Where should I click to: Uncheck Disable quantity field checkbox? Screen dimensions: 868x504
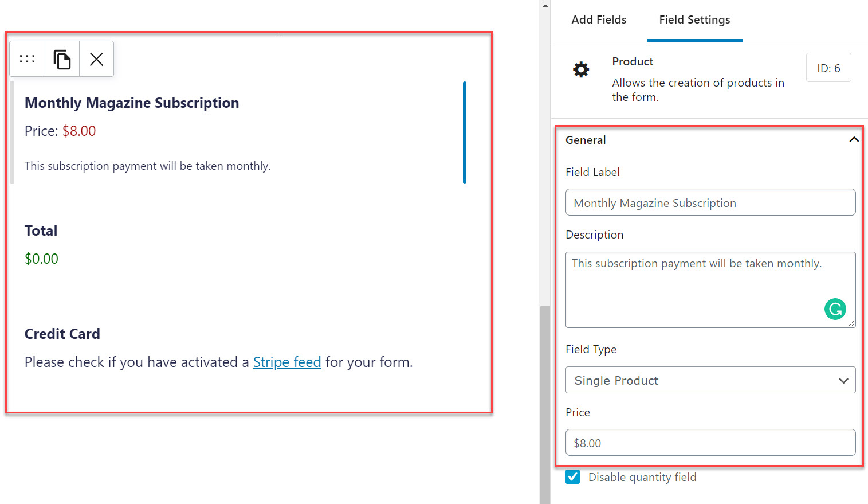tap(572, 477)
